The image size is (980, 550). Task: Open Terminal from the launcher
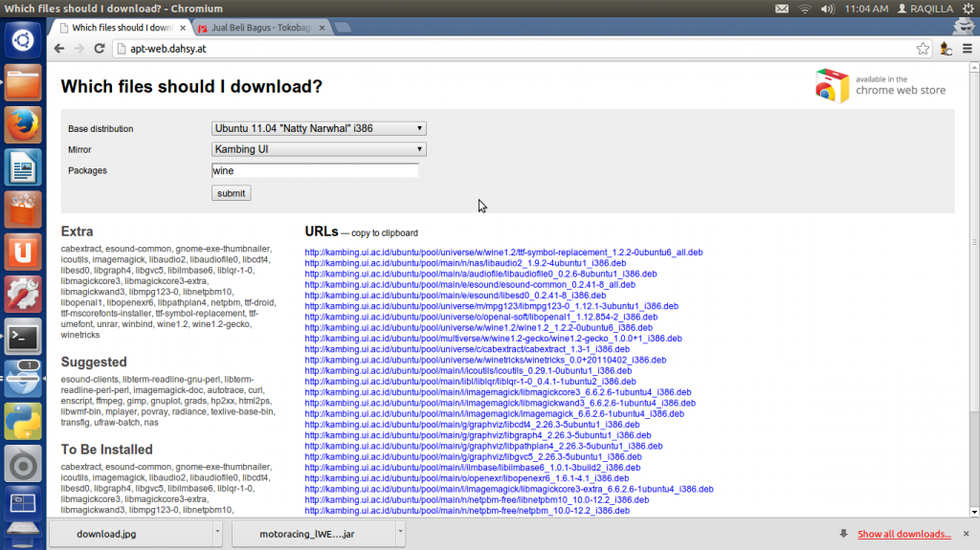point(23,338)
